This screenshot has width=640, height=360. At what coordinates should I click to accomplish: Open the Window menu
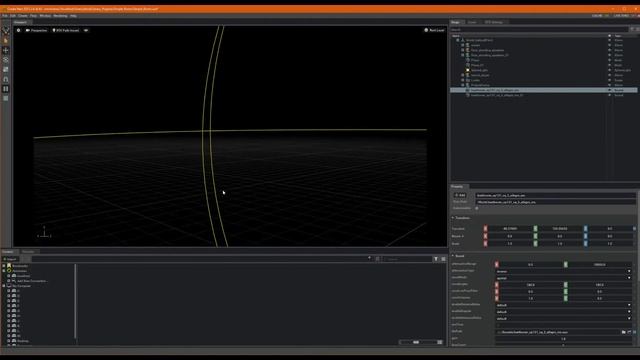point(45,16)
